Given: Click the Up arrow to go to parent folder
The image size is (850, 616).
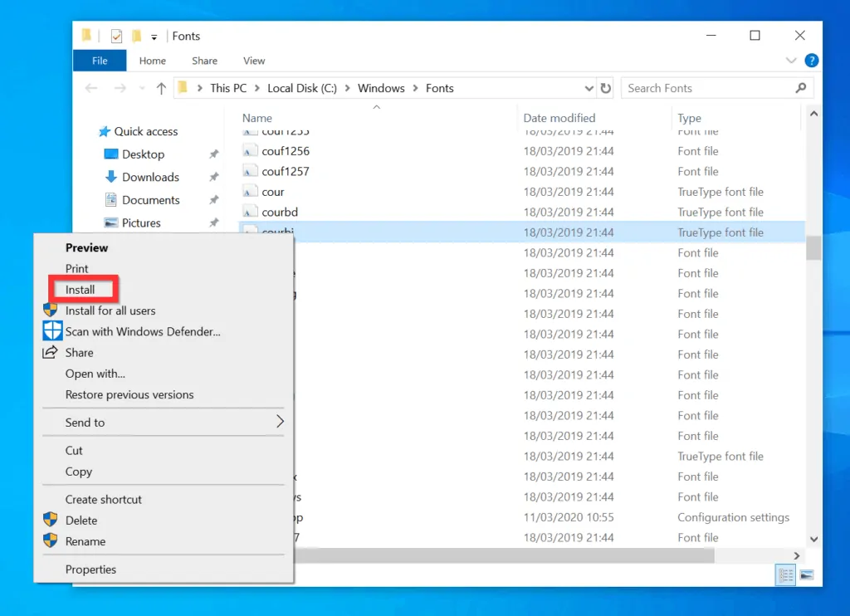Looking at the screenshot, I should click(160, 87).
